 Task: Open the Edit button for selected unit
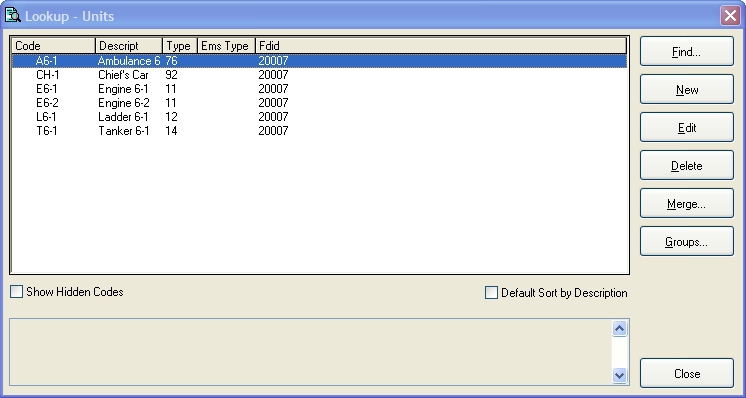point(687,127)
